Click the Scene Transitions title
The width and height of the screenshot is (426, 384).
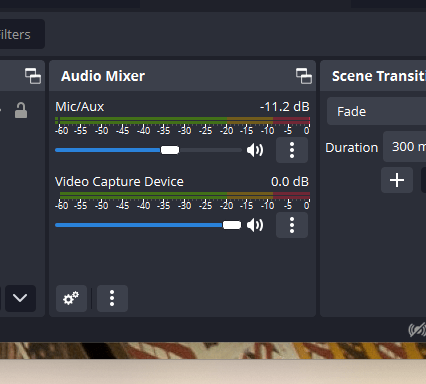(379, 76)
